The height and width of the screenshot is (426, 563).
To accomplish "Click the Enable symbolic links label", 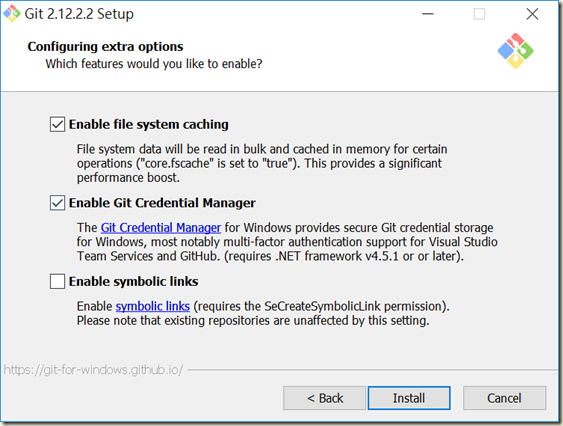I will click(134, 281).
